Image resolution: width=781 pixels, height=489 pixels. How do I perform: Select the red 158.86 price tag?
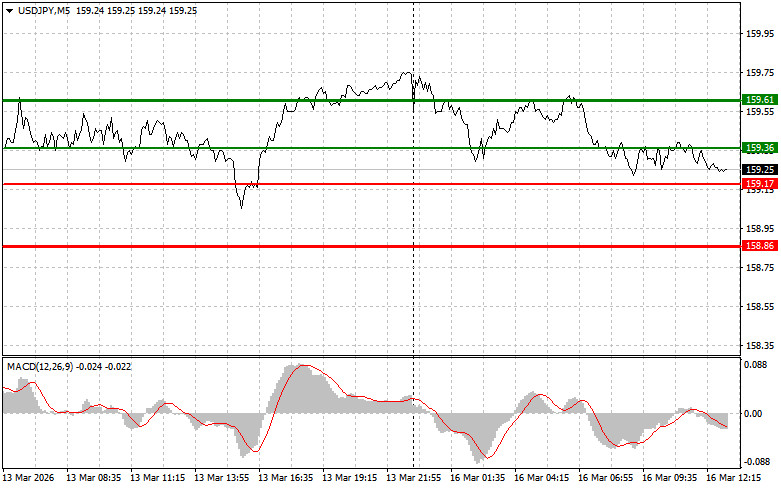pos(760,246)
